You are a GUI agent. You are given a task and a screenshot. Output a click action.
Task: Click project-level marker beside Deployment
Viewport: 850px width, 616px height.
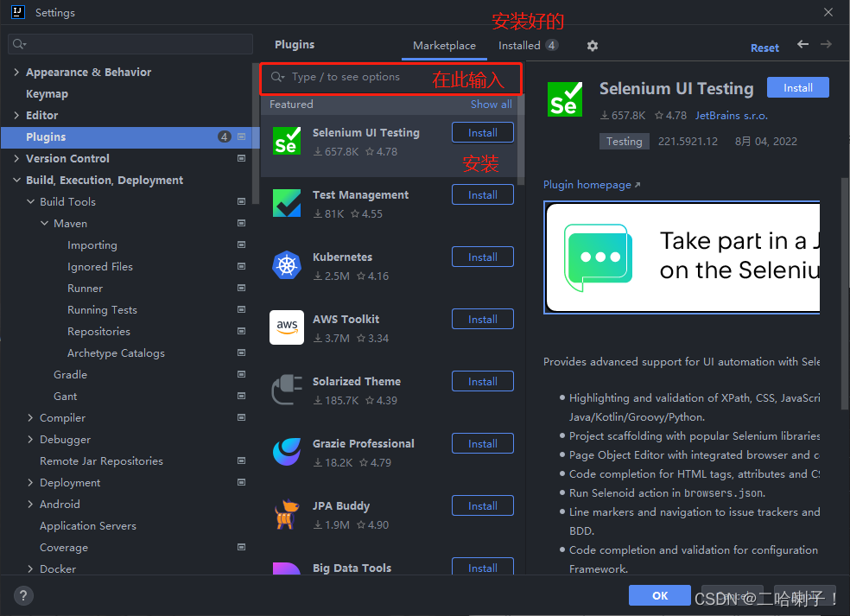[x=242, y=482]
